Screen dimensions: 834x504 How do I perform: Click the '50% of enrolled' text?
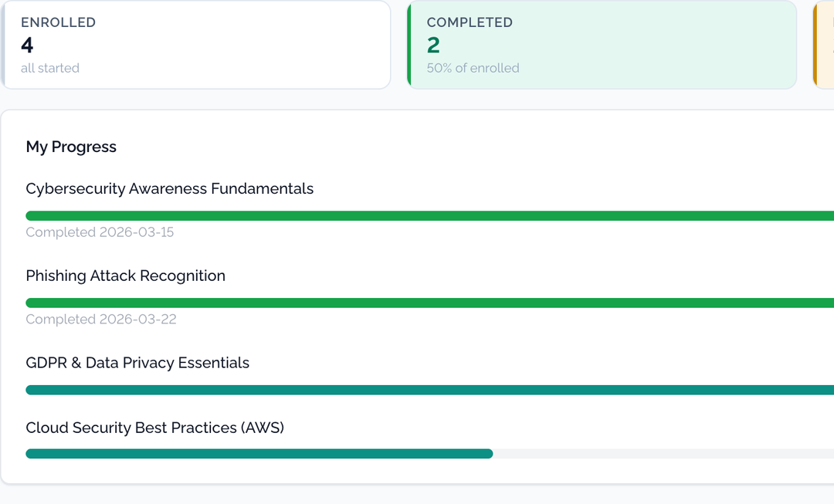click(473, 68)
